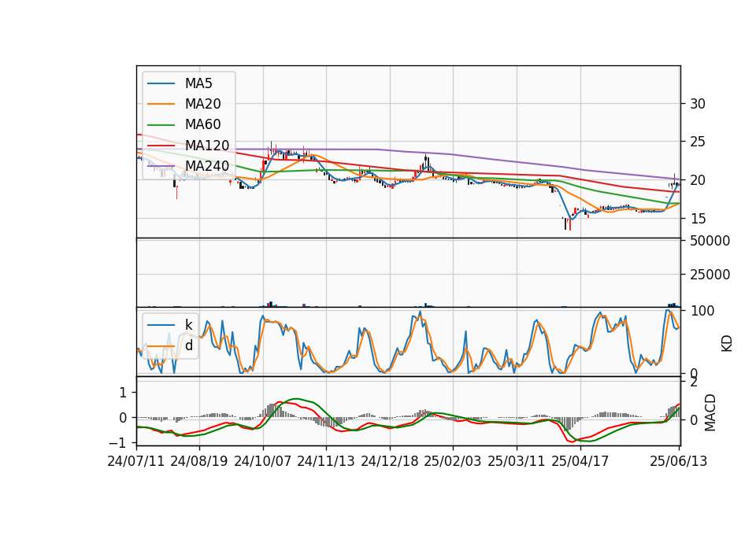Click the price axis value 25

(698, 142)
